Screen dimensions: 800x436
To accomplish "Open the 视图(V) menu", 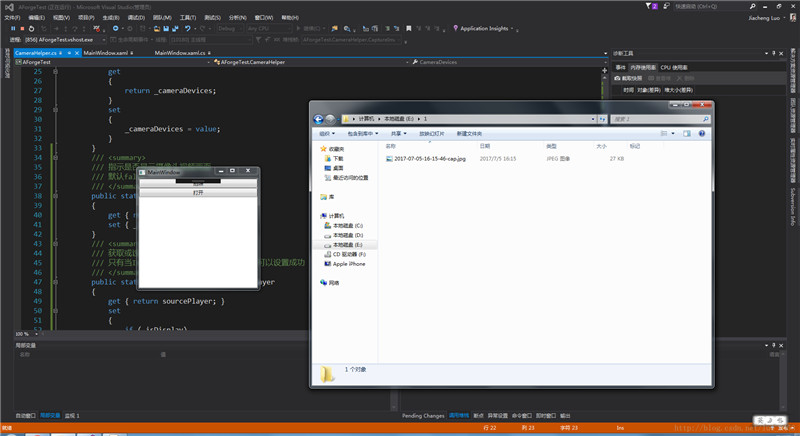I will [61, 17].
